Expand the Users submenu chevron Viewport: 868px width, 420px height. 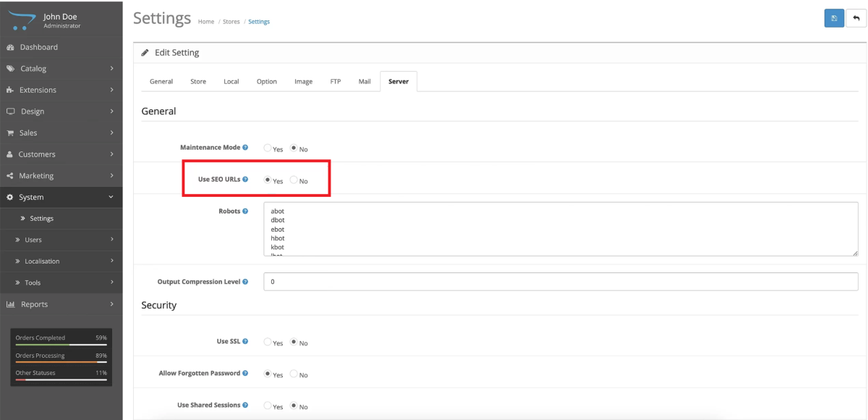point(111,240)
